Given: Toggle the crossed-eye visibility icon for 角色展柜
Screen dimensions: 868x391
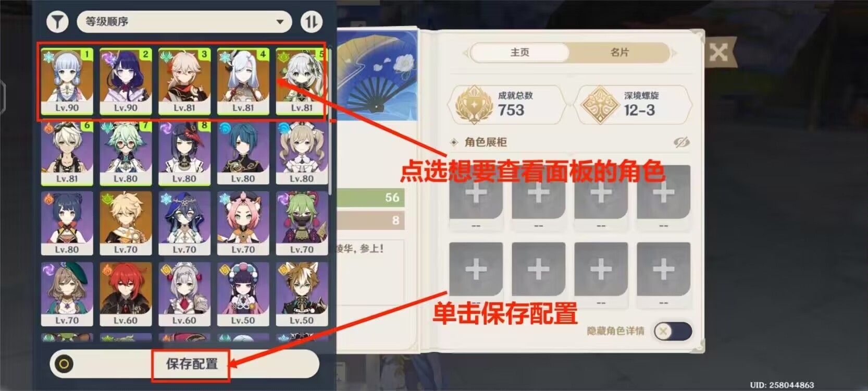Looking at the screenshot, I should click(681, 142).
